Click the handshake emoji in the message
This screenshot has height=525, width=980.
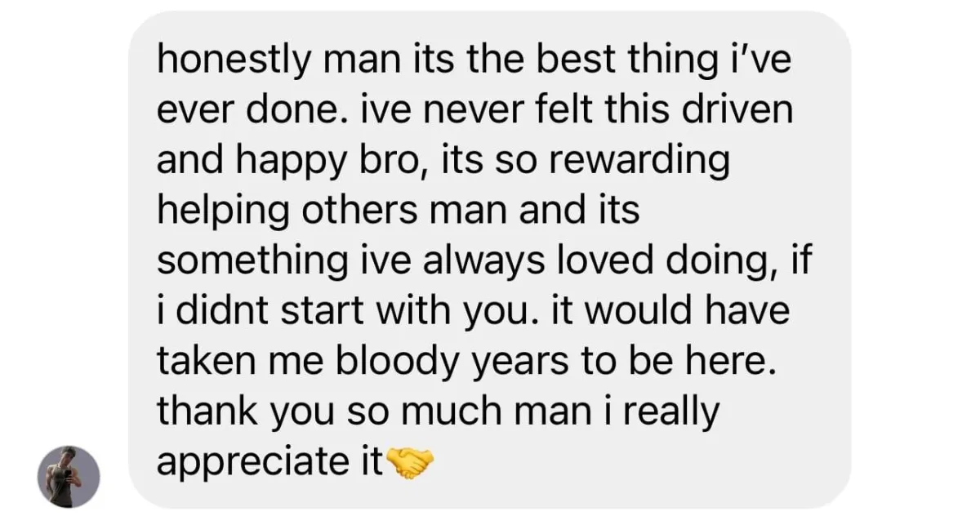(x=410, y=465)
